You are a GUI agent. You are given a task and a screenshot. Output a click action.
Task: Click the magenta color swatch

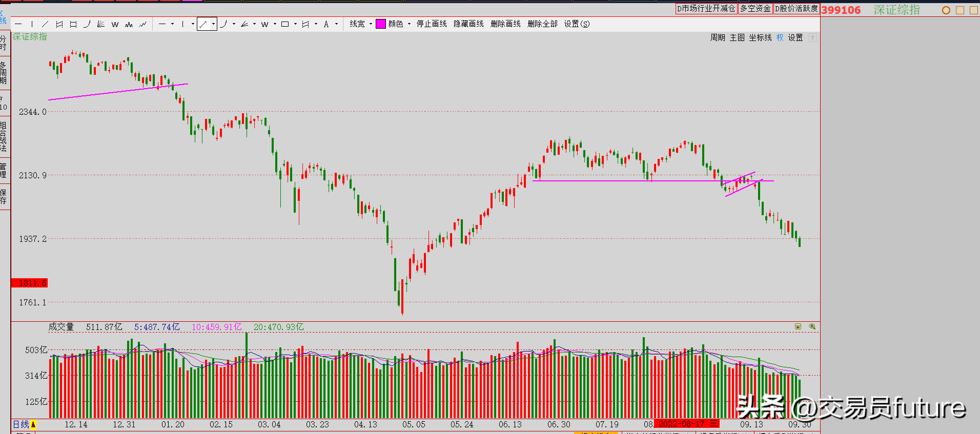pyautogui.click(x=381, y=24)
